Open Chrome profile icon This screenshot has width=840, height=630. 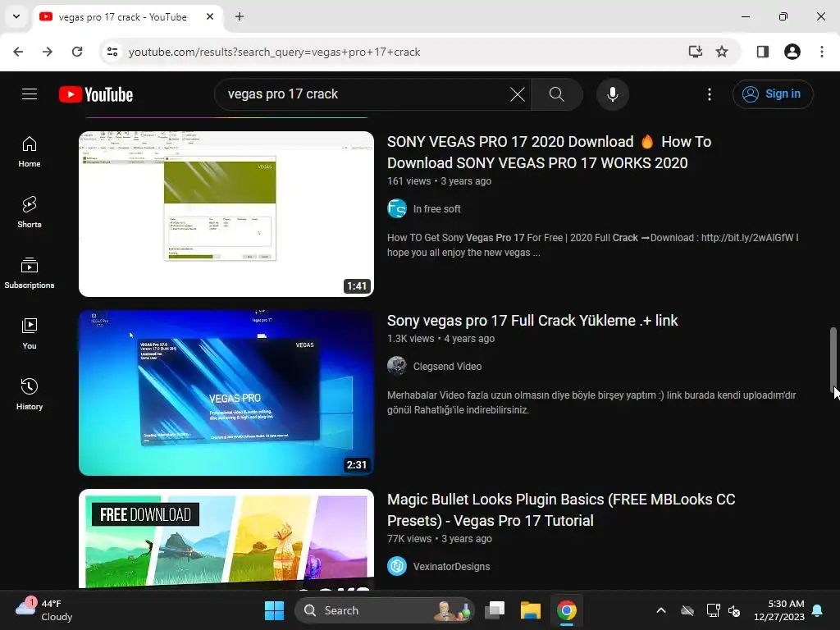coord(792,52)
